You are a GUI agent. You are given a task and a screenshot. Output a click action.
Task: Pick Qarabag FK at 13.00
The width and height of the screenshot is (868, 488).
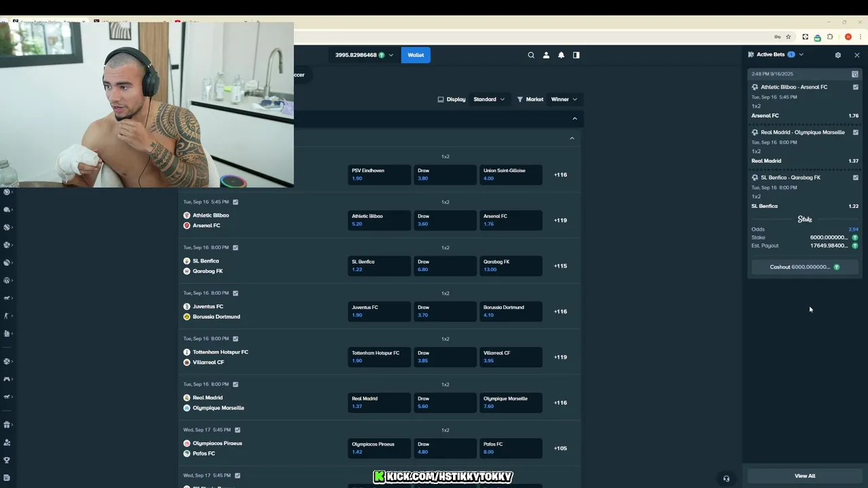(511, 266)
